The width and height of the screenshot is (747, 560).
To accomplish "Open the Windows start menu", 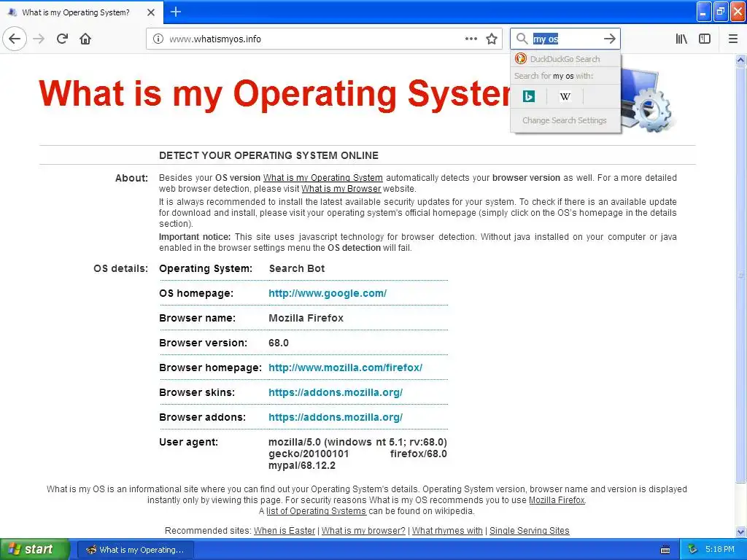I will tap(35, 550).
